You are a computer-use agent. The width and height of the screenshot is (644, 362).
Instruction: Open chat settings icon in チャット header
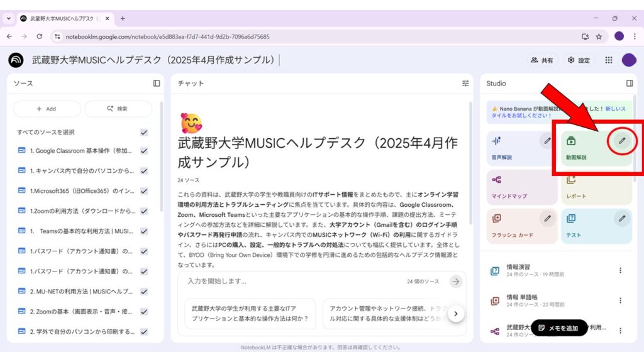(x=465, y=83)
